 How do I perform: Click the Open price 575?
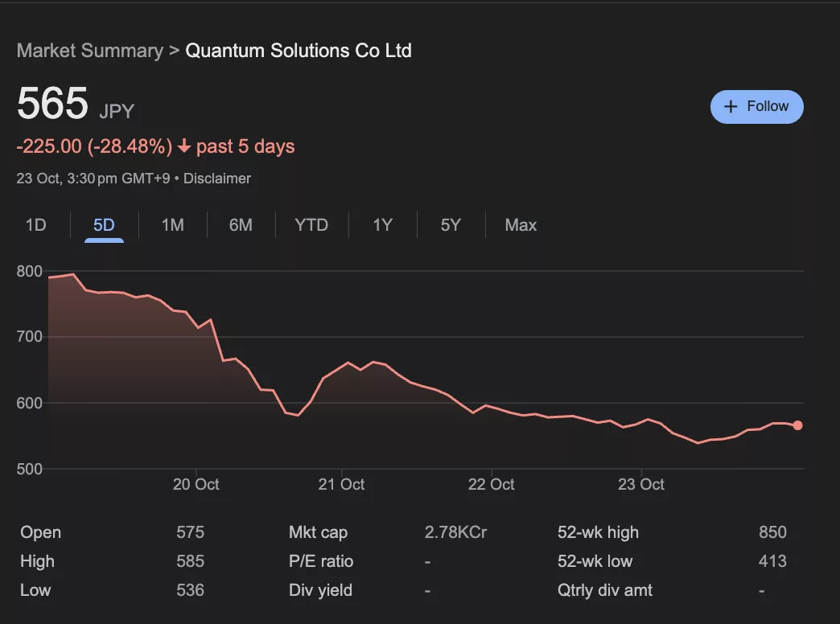[190, 532]
